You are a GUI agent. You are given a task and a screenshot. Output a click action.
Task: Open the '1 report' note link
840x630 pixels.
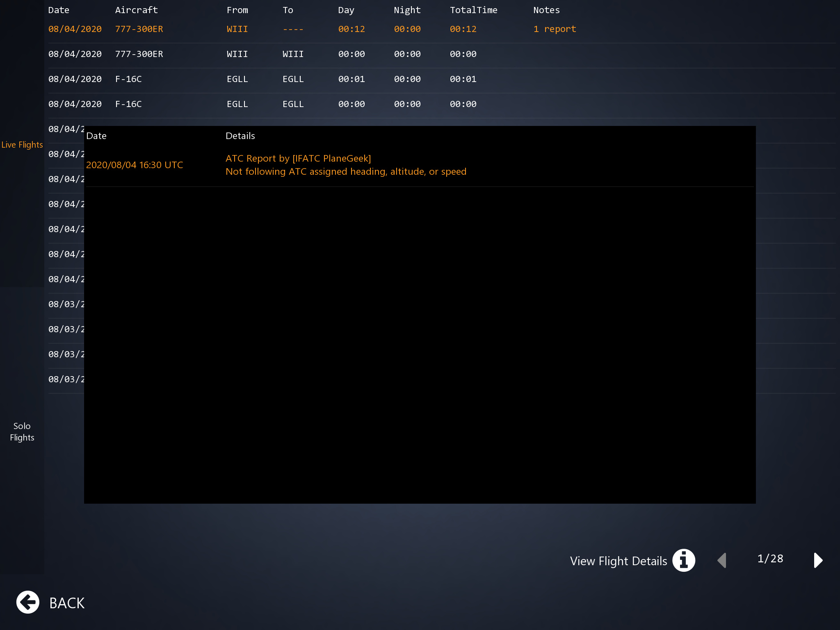[555, 29]
